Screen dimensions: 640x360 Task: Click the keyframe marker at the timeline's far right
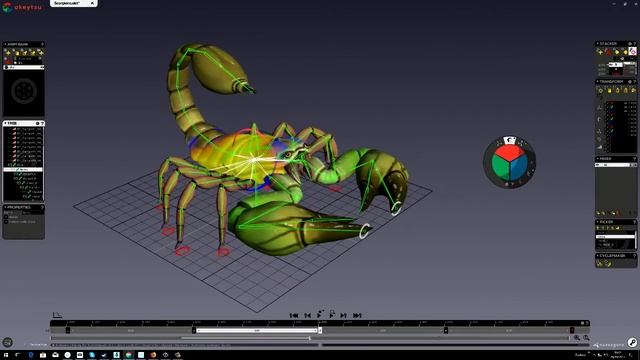pos(572,330)
